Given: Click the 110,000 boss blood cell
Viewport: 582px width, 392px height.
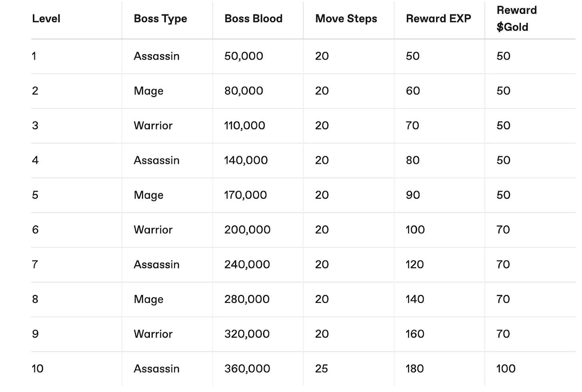Looking at the screenshot, I should coord(245,125).
